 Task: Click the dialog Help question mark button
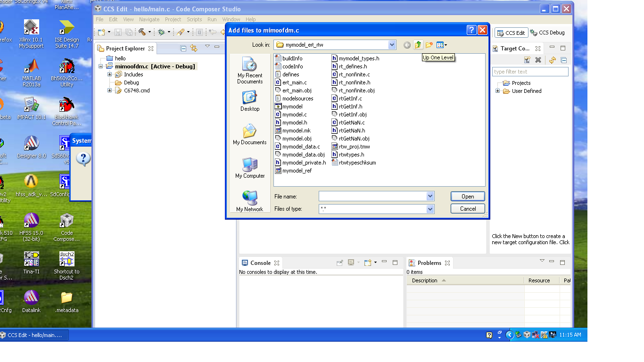point(471,30)
